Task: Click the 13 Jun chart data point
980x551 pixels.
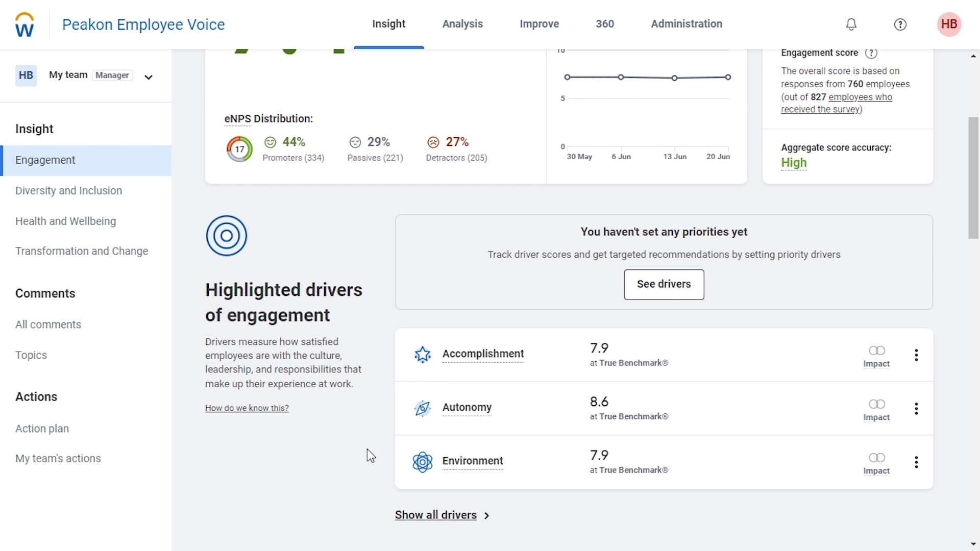Action: pos(674,78)
